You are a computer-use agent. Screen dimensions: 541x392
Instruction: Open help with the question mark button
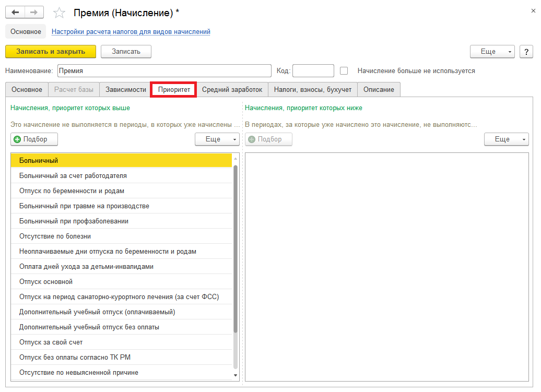point(526,52)
